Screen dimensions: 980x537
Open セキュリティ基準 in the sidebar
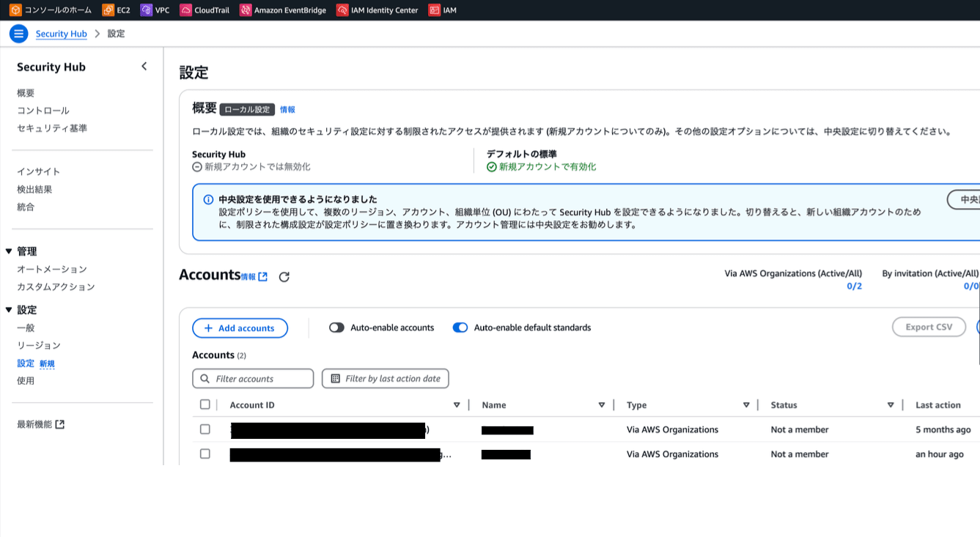[x=52, y=128]
